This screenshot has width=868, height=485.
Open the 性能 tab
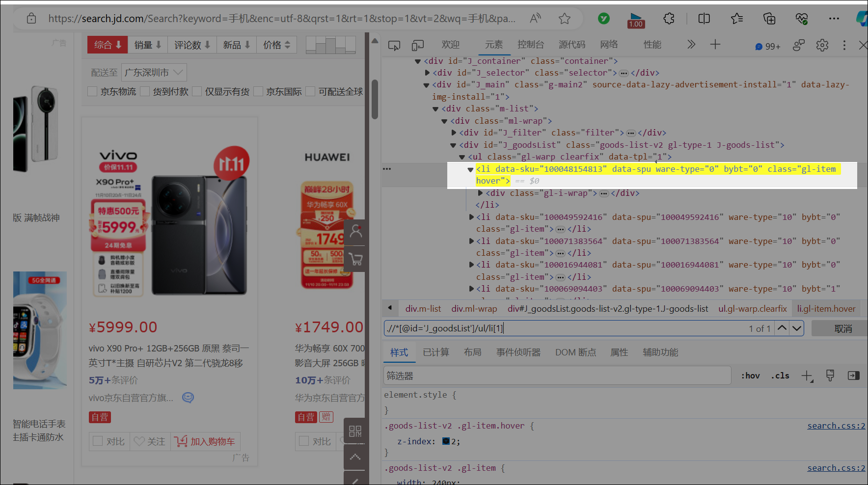(x=652, y=45)
